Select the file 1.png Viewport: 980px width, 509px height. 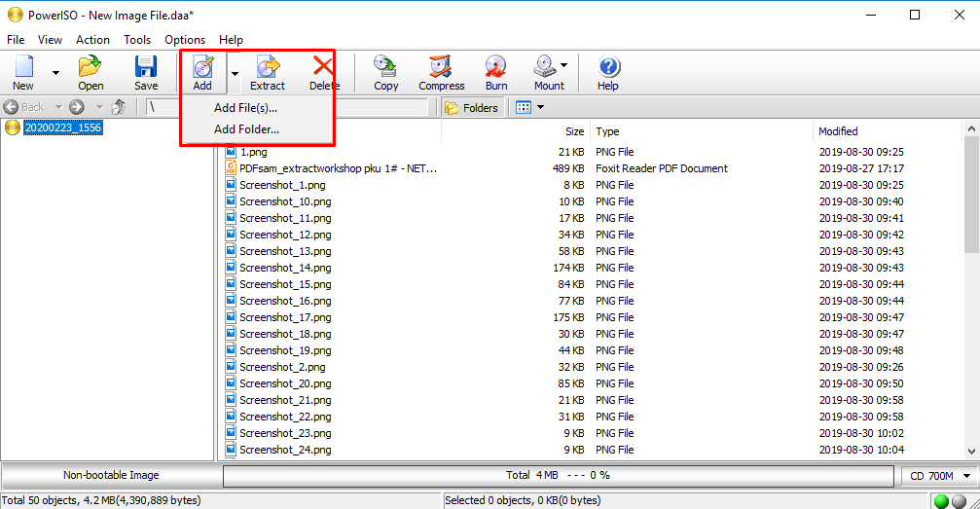[x=253, y=152]
